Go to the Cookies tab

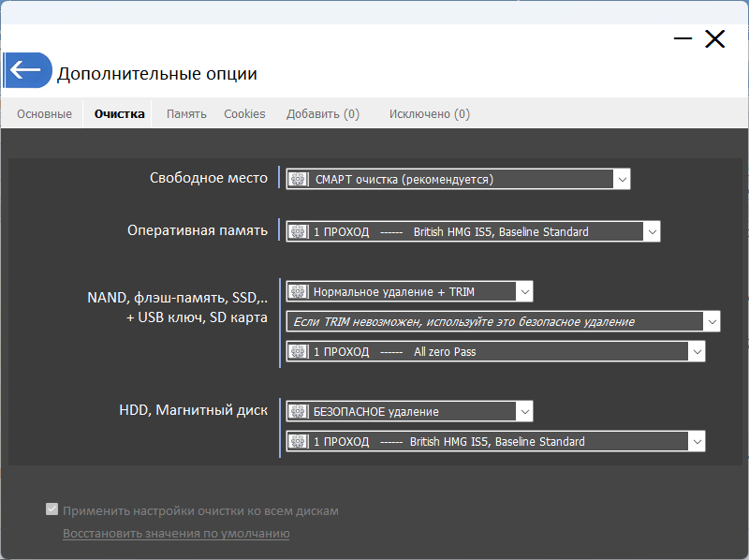point(244,114)
